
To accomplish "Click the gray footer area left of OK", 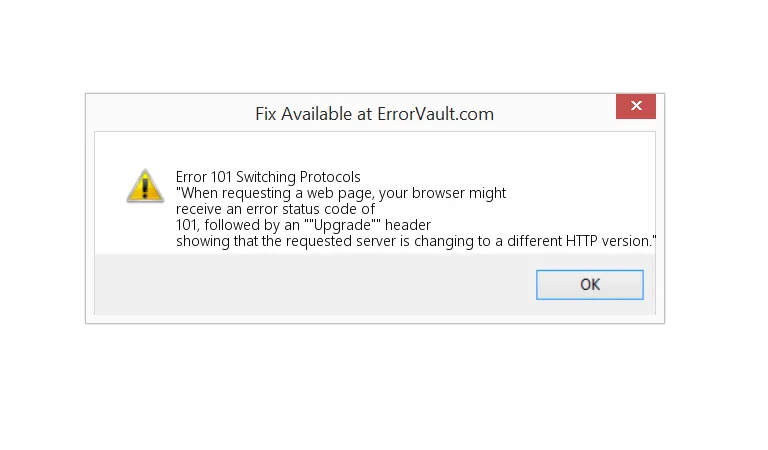I will tap(300, 285).
